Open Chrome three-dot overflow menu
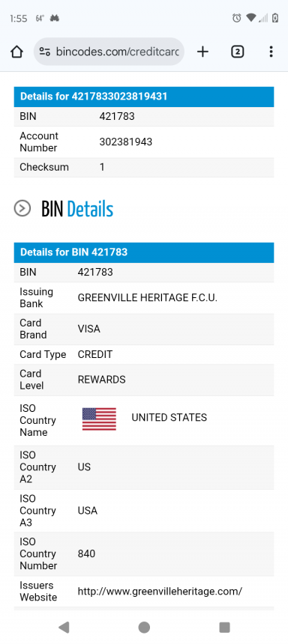This screenshot has width=288, height=644. [x=271, y=52]
